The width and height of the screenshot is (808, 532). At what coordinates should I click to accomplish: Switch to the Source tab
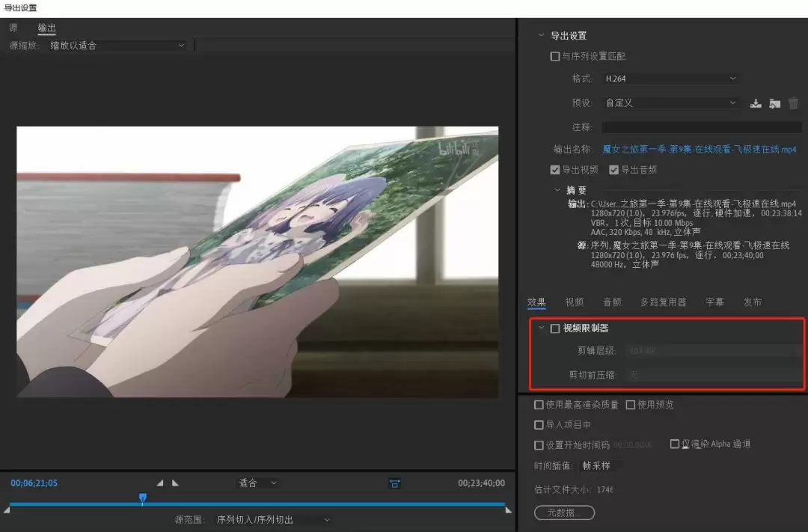tap(13, 28)
